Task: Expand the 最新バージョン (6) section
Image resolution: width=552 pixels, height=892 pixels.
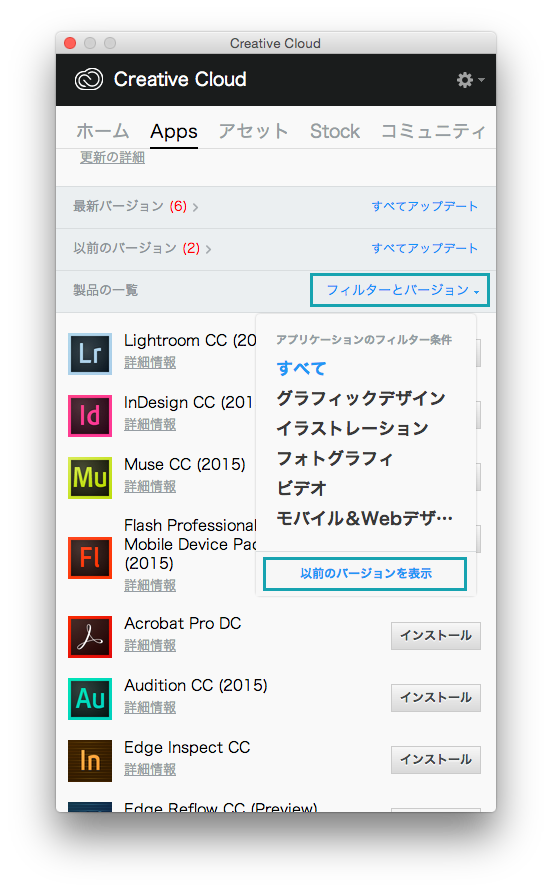Action: pyautogui.click(x=135, y=207)
